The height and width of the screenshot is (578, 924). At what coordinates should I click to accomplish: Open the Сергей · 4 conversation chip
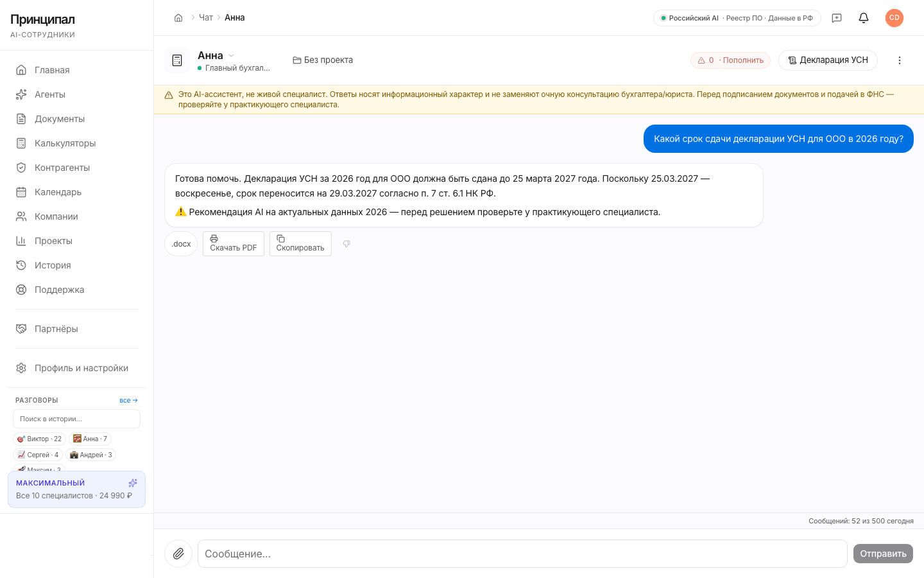38,455
